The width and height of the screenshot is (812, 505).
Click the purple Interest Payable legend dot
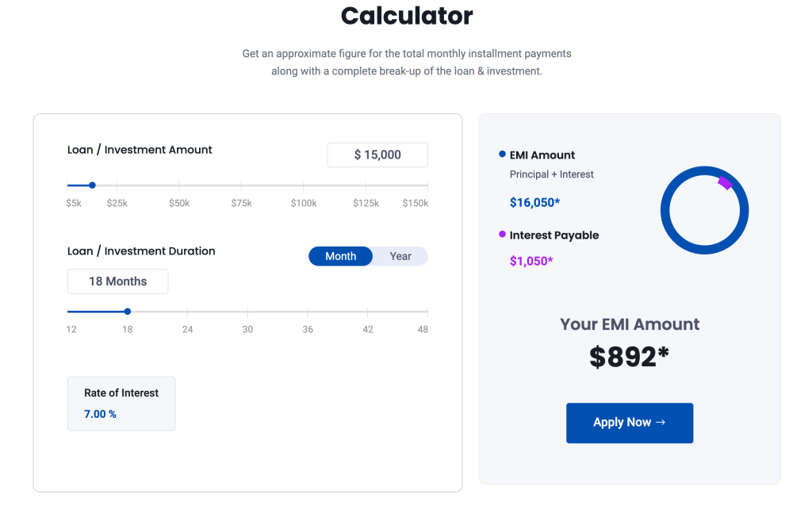click(x=502, y=235)
